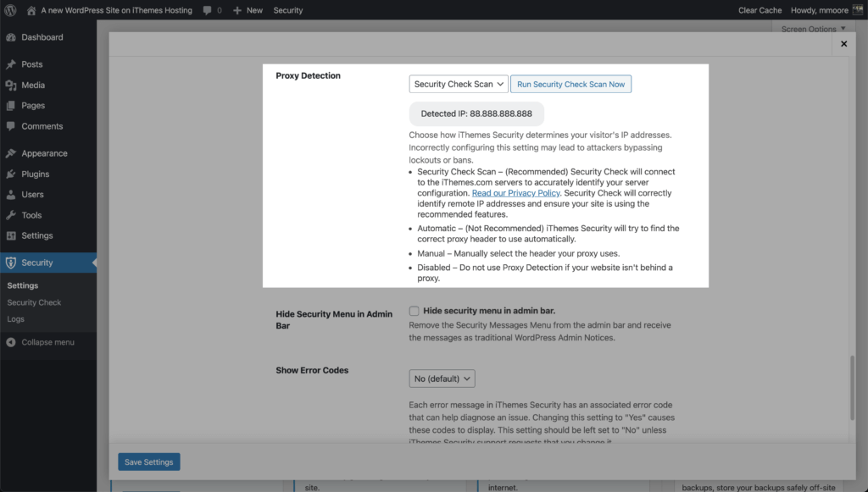Click the Detected IP: 88.888.888.888 badge
This screenshot has width=868, height=492.
point(476,113)
